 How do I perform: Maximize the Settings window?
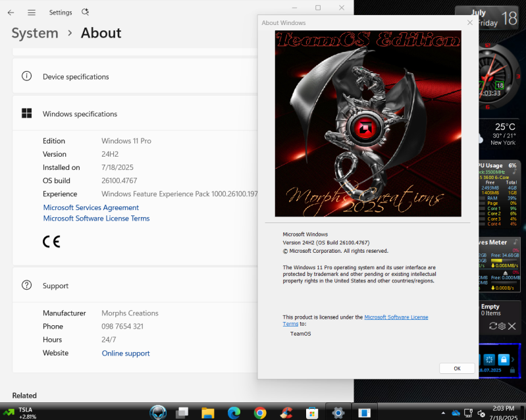[x=318, y=7]
